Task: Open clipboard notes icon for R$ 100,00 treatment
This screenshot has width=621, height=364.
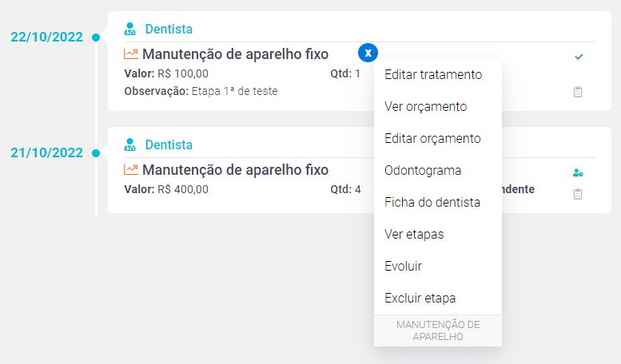Action: [578, 92]
